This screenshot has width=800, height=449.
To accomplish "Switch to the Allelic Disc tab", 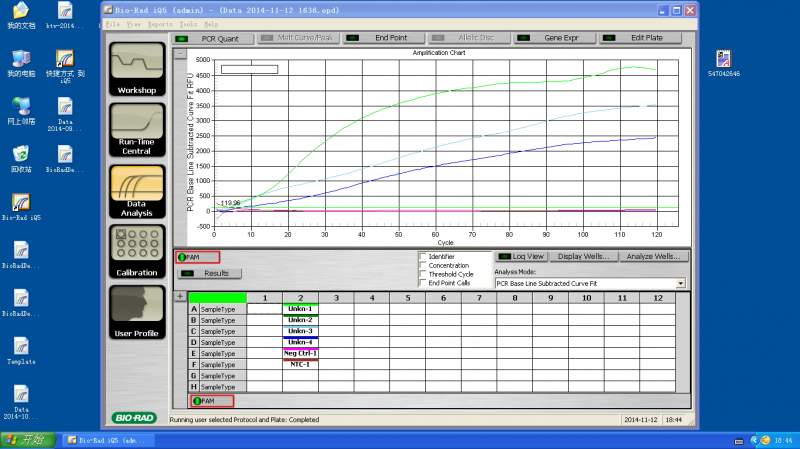I will [469, 38].
